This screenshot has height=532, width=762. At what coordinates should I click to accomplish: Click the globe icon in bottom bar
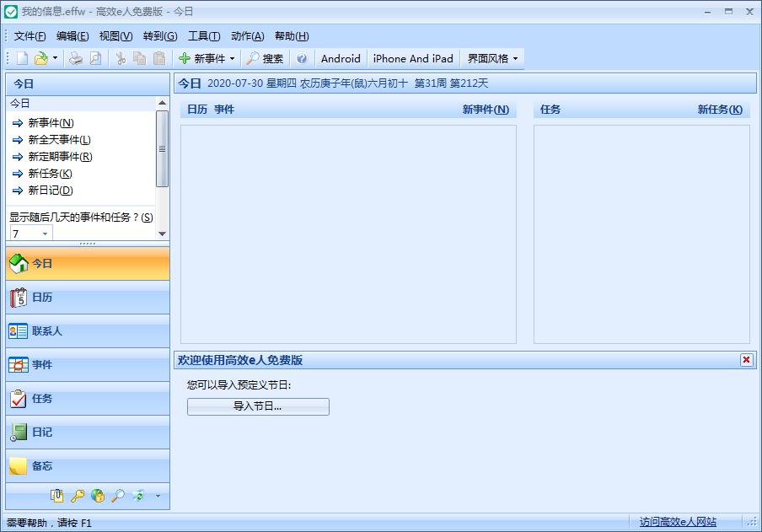coord(98,496)
